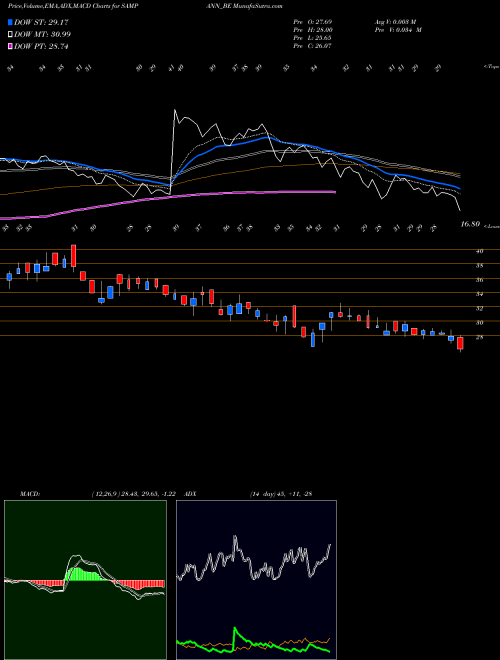Open the ADX indicator chart panel
The width and height of the screenshot is (500, 660).
click(x=256, y=580)
